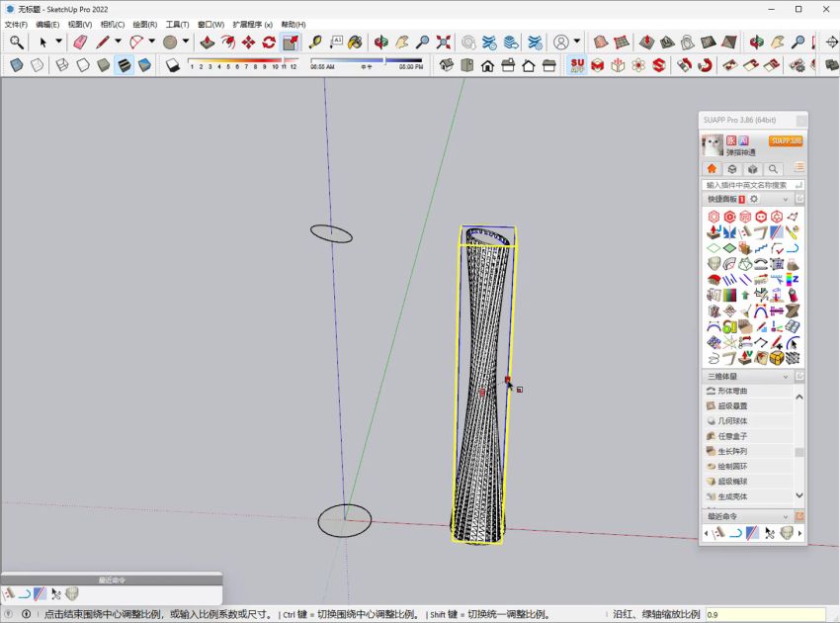This screenshot has height=623, width=840.
Task: Open the SUAPP plugin search tab
Action: 773,169
